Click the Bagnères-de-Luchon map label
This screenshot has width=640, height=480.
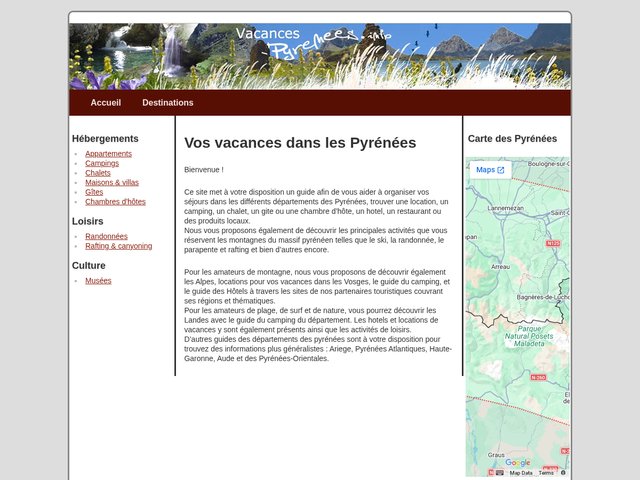(x=543, y=297)
